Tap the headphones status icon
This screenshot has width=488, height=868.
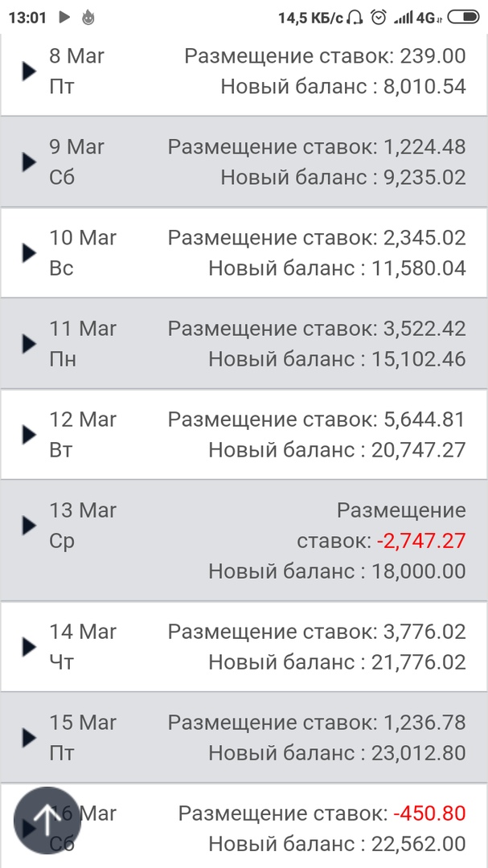click(x=358, y=17)
